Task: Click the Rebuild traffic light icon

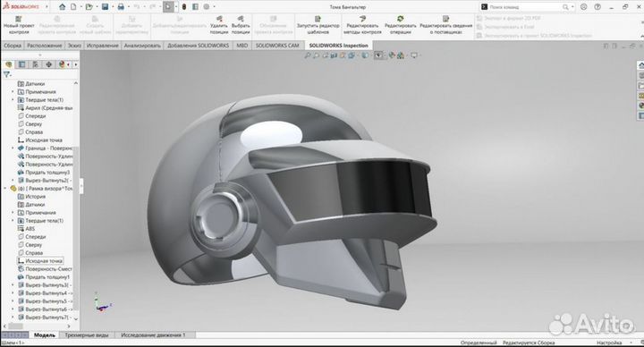Action: click(x=184, y=6)
